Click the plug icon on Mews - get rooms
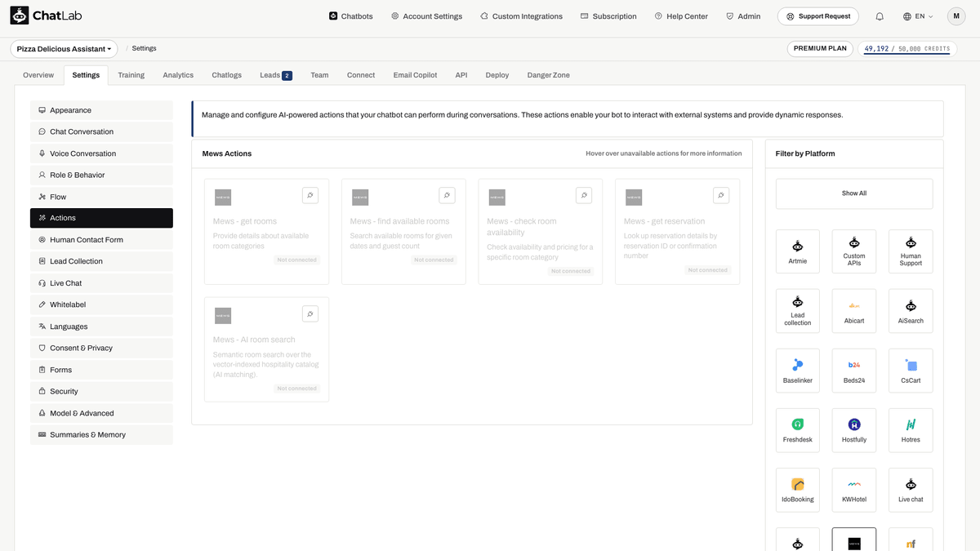980x551 pixels. pos(310,195)
